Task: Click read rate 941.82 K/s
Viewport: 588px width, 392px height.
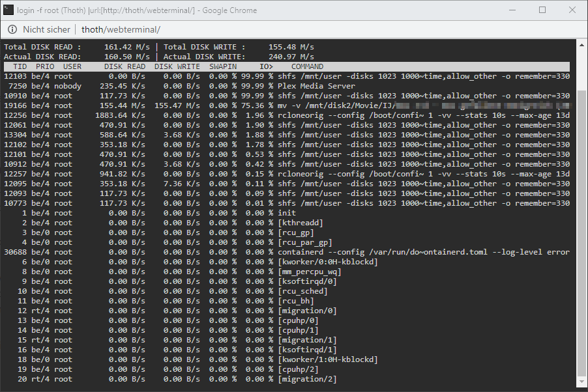Action: pos(123,174)
